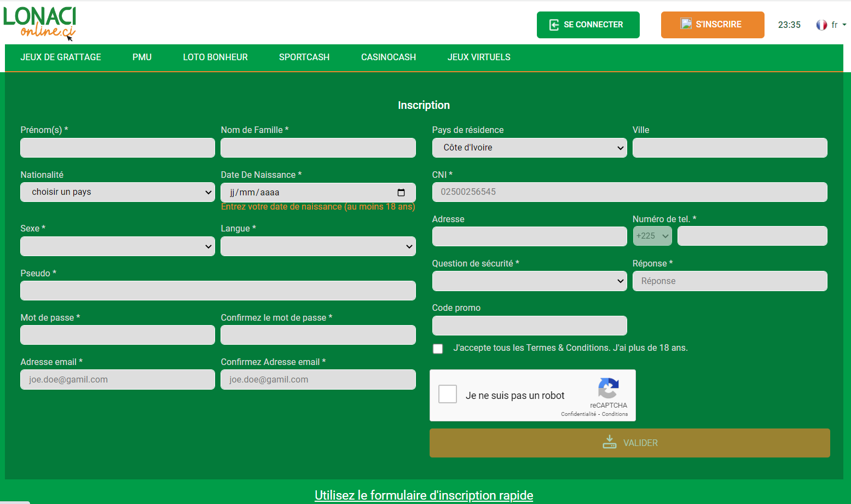Focus the CNI input field
This screenshot has width=851, height=504.
(x=630, y=192)
